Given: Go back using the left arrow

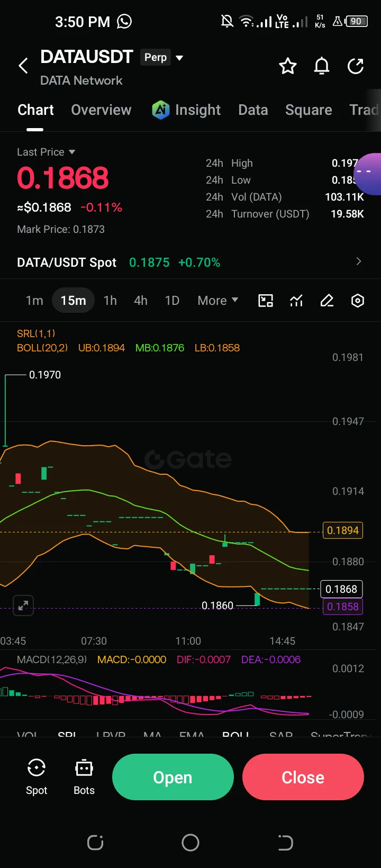Looking at the screenshot, I should pyautogui.click(x=23, y=66).
